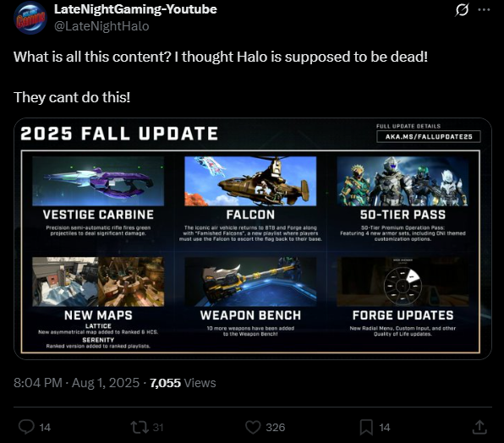Share the post via the upload arrow icon
Image resolution: width=504 pixels, height=443 pixels.
tap(479, 427)
